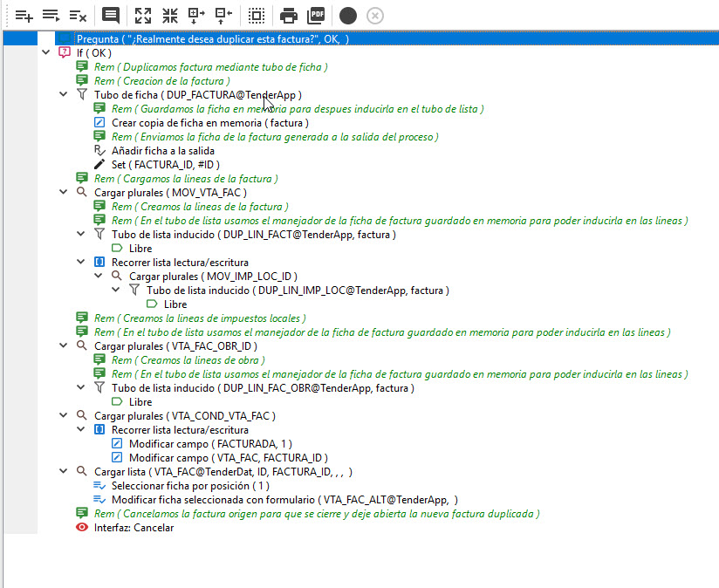This screenshot has width=719, height=588.
Task: Collapse Cargar plurales ( MOV_IMP_LOC_ID ) node
Action: pyautogui.click(x=98, y=276)
